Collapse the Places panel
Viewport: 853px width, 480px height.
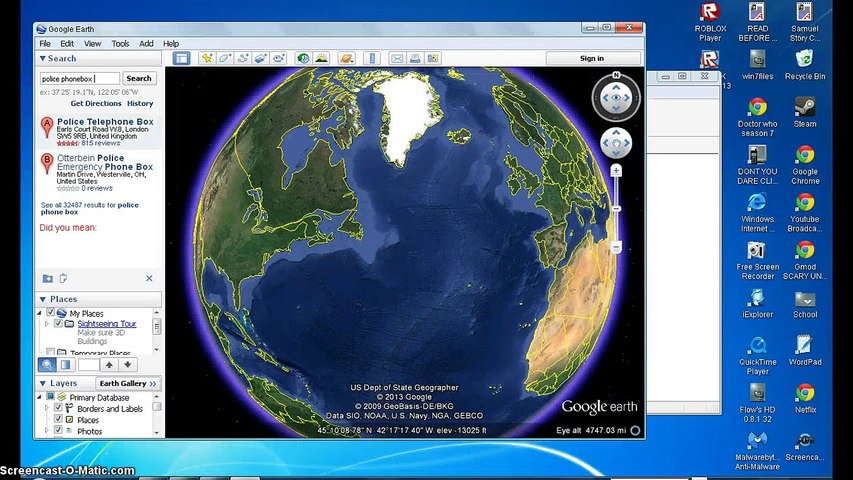[42, 299]
